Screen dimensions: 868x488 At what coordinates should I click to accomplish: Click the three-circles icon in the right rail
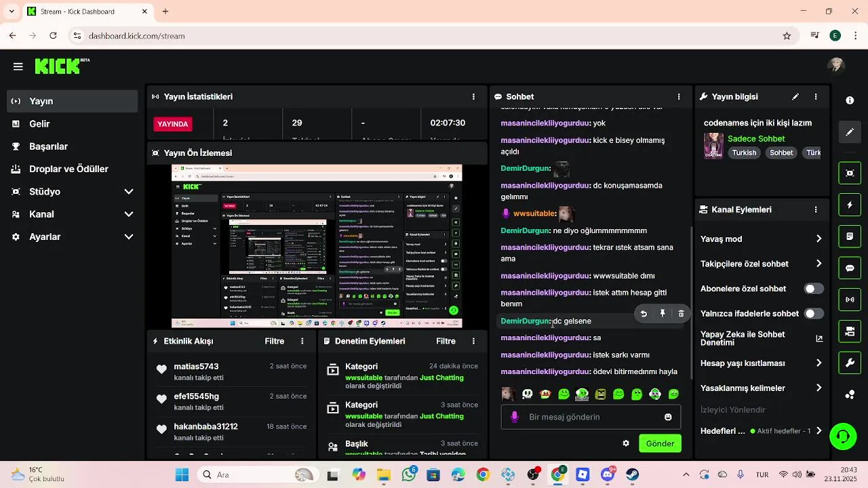[850, 394]
